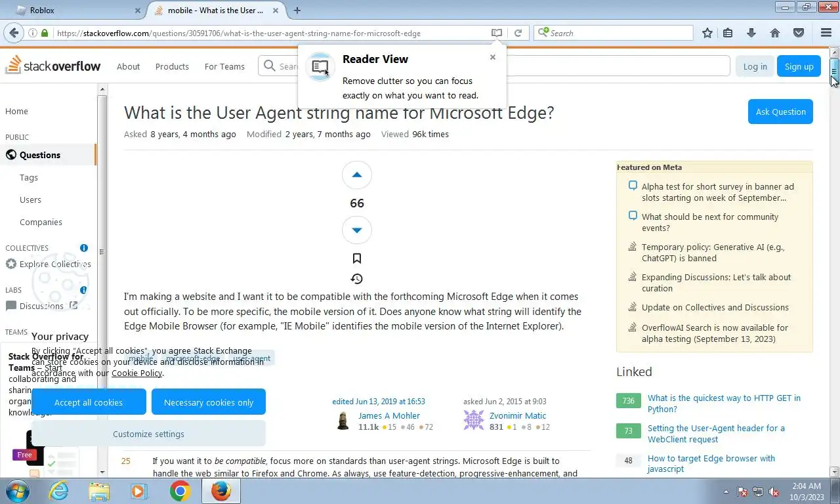Viewport: 840px width, 504px height.
Task: Open How to target Edge browser link
Action: [711, 463]
